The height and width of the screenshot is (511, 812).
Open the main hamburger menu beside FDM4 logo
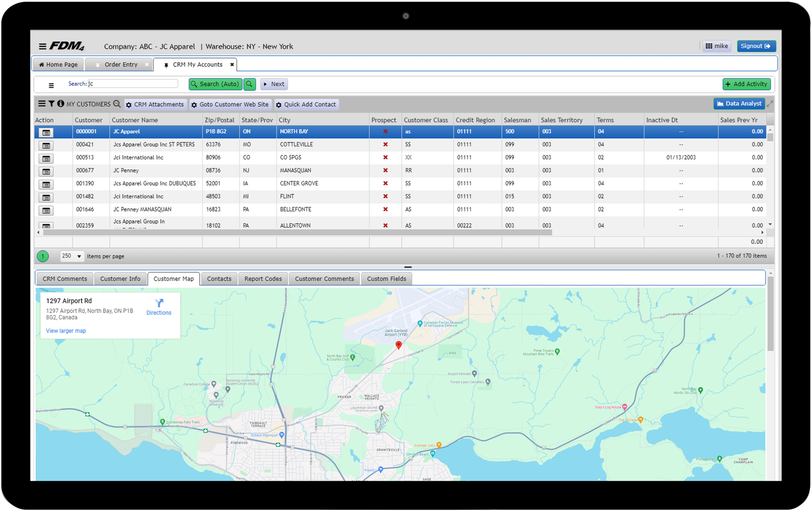[x=43, y=46]
